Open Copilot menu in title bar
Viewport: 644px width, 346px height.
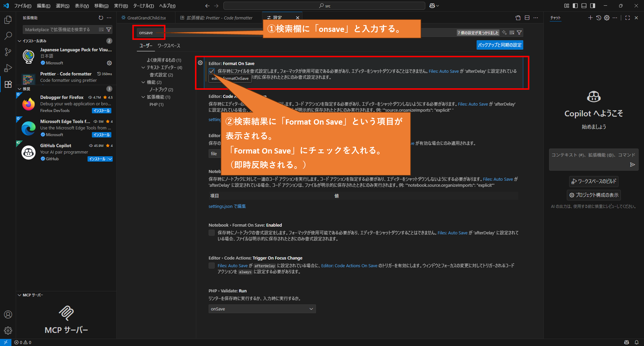point(434,6)
